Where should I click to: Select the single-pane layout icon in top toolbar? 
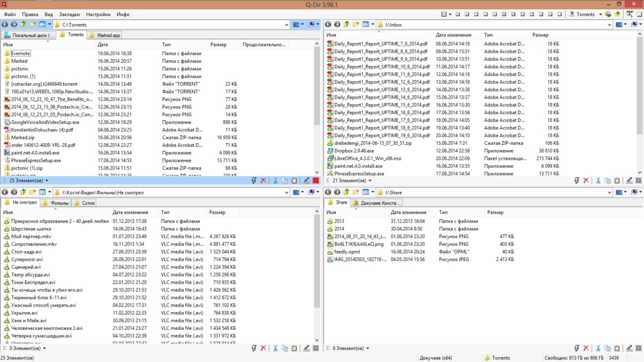[x=560, y=14]
